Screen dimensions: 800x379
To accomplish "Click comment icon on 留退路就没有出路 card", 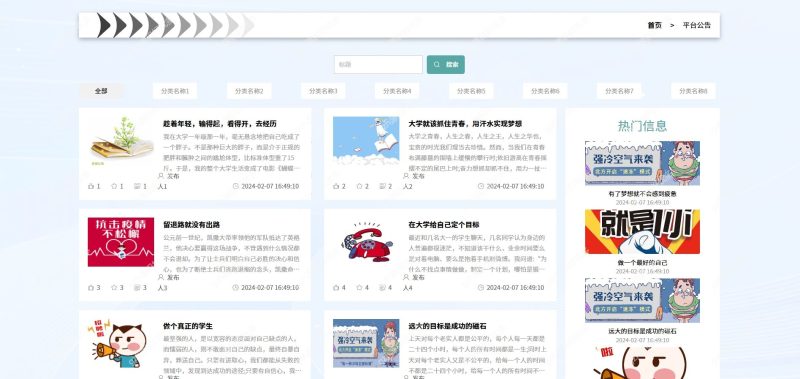I will click(x=137, y=288).
